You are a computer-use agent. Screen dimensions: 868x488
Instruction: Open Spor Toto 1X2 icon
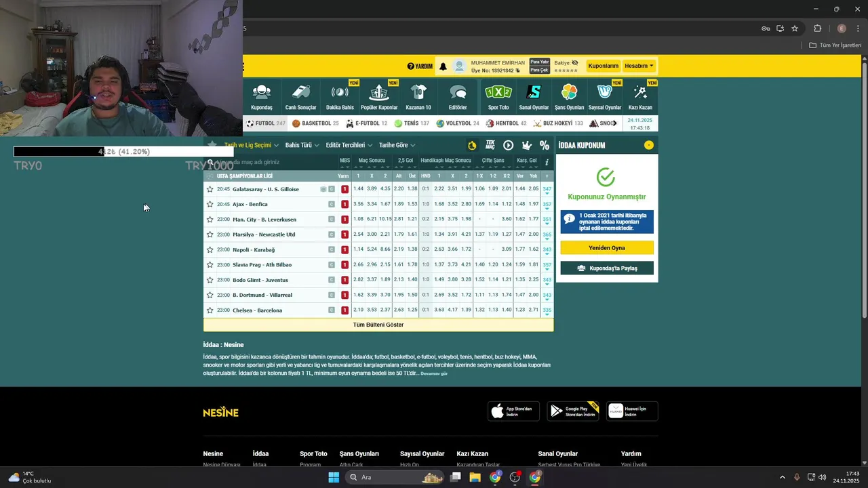pyautogui.click(x=498, y=92)
